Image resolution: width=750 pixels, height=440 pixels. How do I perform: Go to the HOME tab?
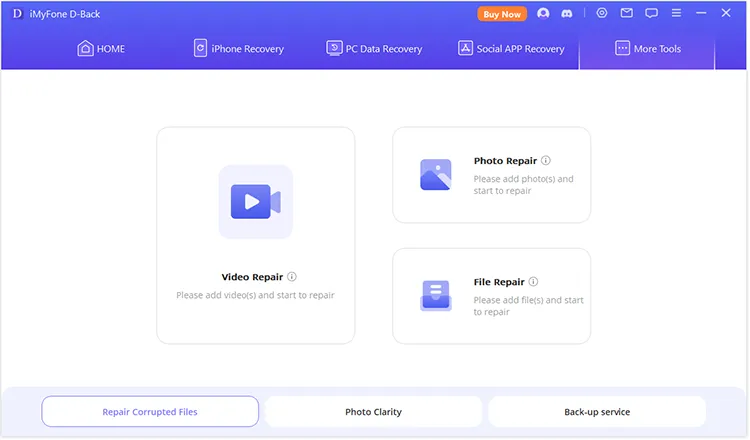101,49
